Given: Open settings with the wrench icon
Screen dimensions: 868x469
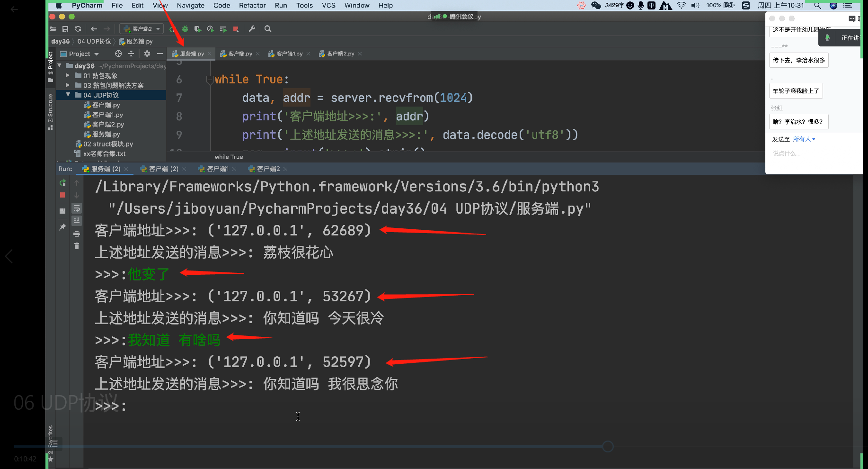Looking at the screenshot, I should (x=252, y=29).
